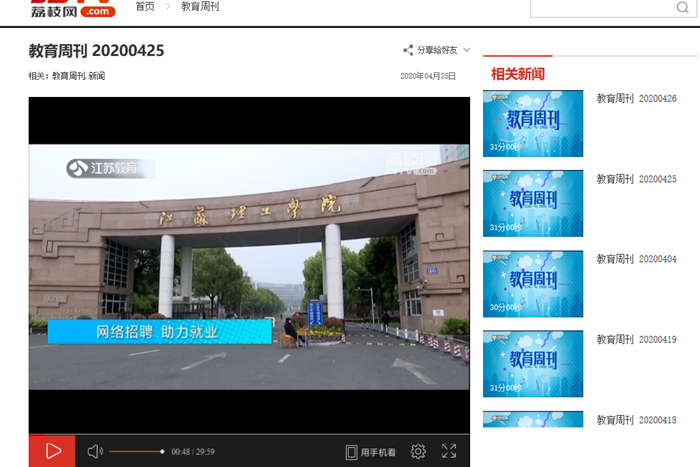Mute the video with speaker icon
This screenshot has width=700, height=467.
click(95, 452)
